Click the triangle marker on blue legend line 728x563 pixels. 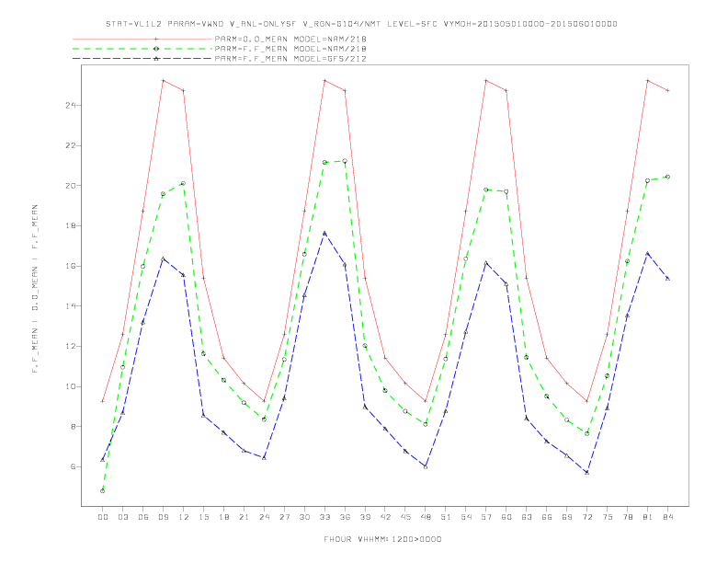coord(156,59)
